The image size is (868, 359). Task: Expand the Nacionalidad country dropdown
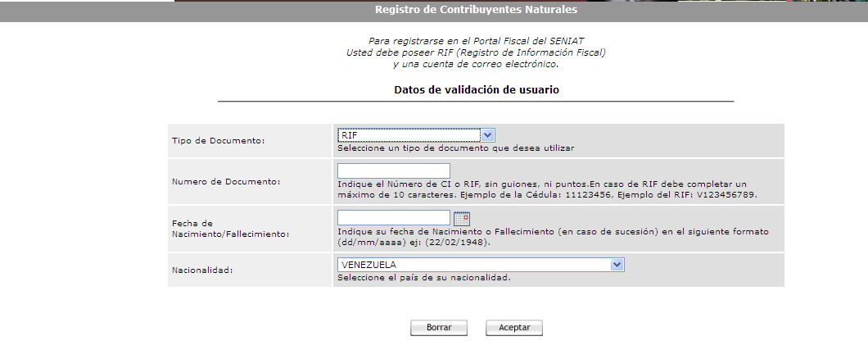pos(481,265)
